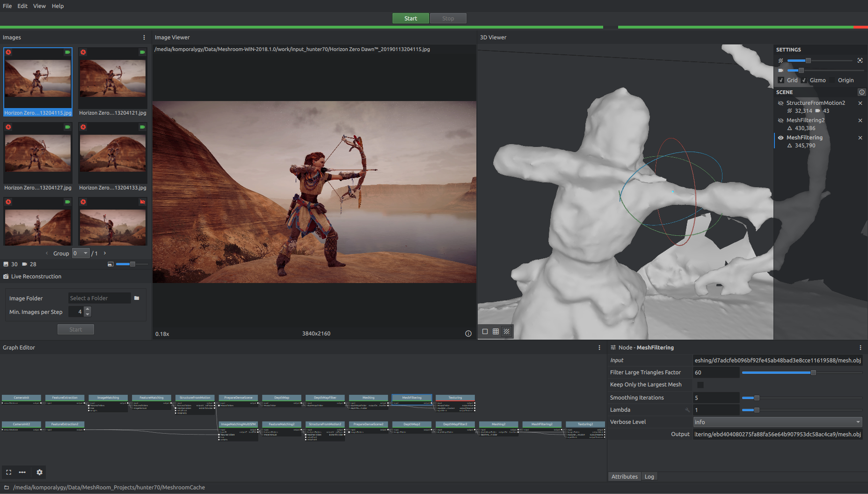Increase Min. Images per Step
The image size is (868, 494).
click(88, 309)
